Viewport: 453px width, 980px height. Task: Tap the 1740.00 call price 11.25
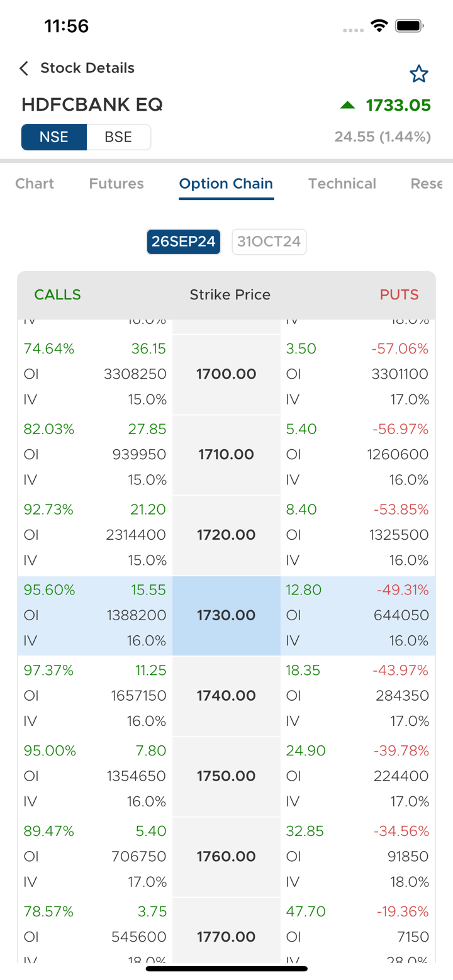[151, 671]
